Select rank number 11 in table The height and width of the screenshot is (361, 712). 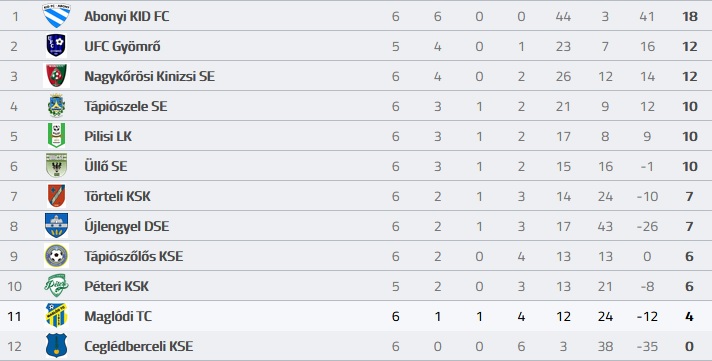(x=15, y=316)
